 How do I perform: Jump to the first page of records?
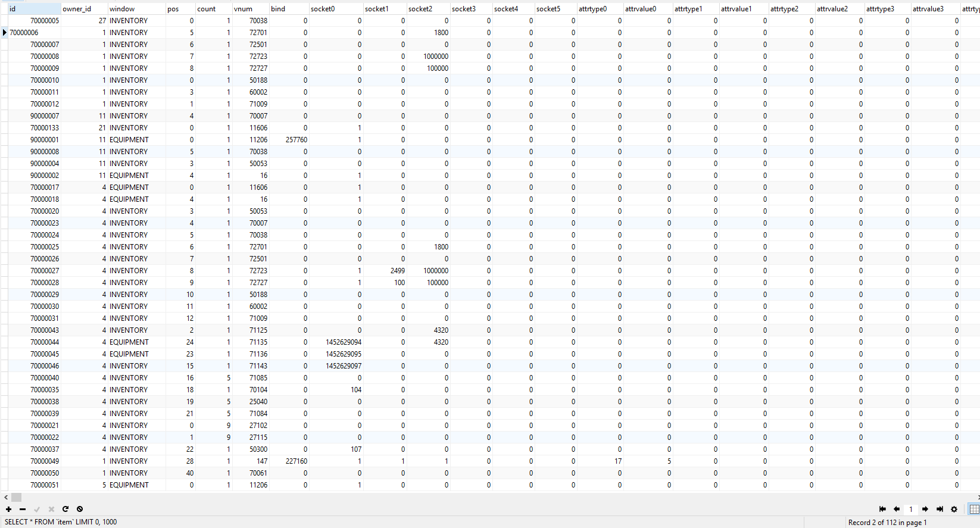pos(882,509)
